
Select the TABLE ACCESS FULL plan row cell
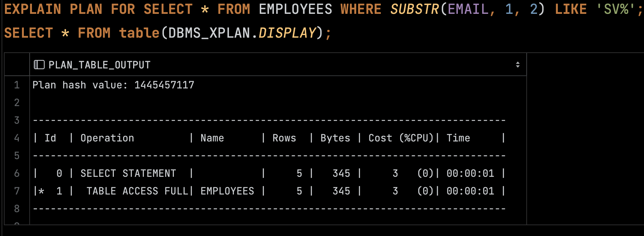[278, 191]
